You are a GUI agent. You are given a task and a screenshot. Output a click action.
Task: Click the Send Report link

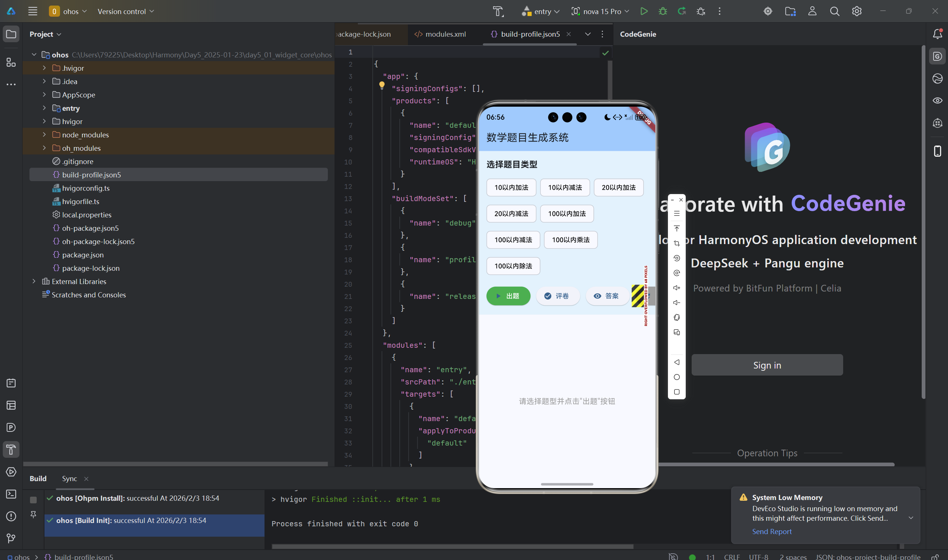point(772,531)
